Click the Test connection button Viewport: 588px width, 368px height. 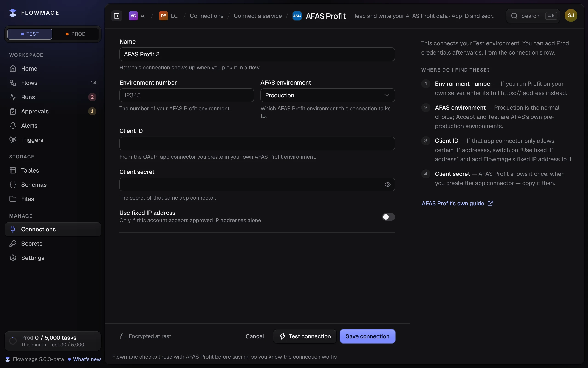305,336
